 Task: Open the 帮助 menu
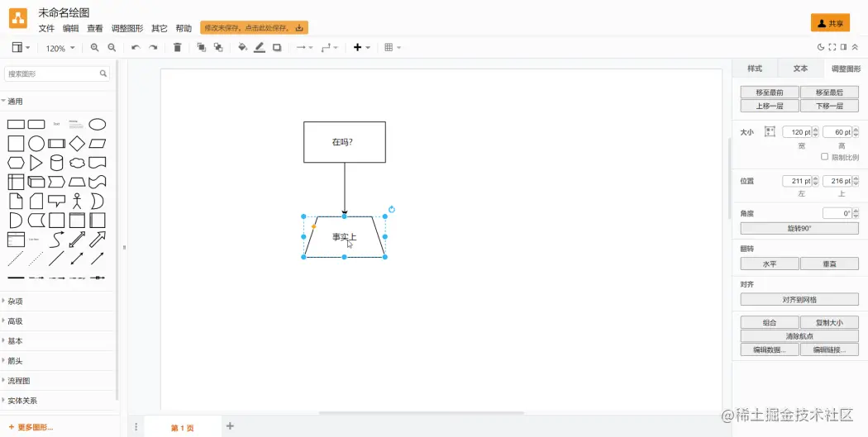coord(184,28)
